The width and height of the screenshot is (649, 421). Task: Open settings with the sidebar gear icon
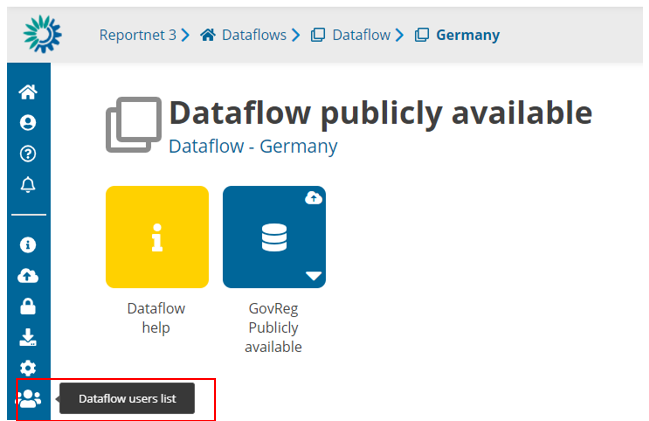28,368
